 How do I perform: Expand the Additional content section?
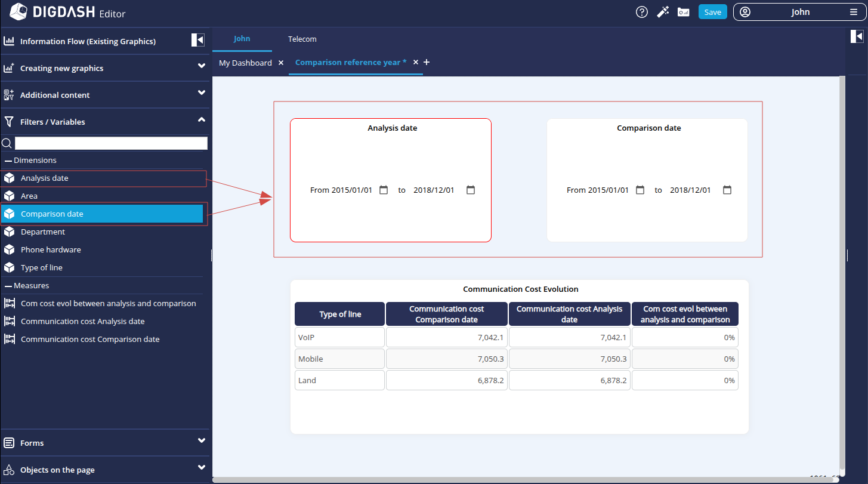click(202, 93)
